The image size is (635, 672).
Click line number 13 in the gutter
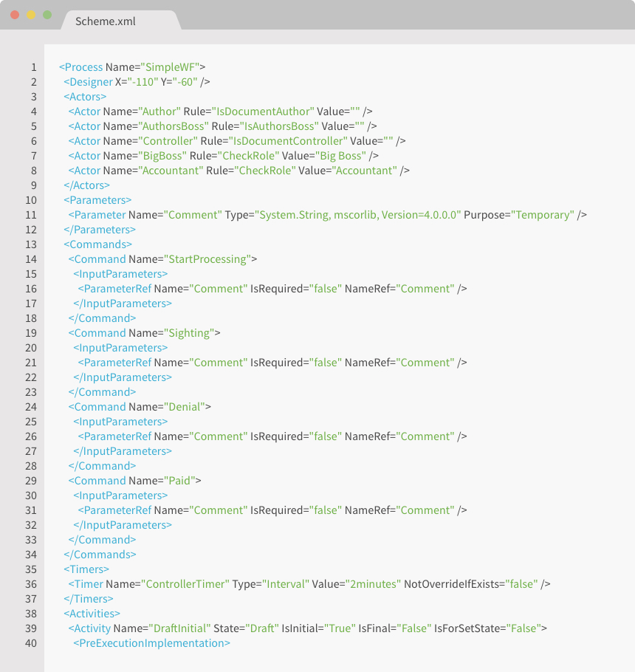(x=31, y=244)
